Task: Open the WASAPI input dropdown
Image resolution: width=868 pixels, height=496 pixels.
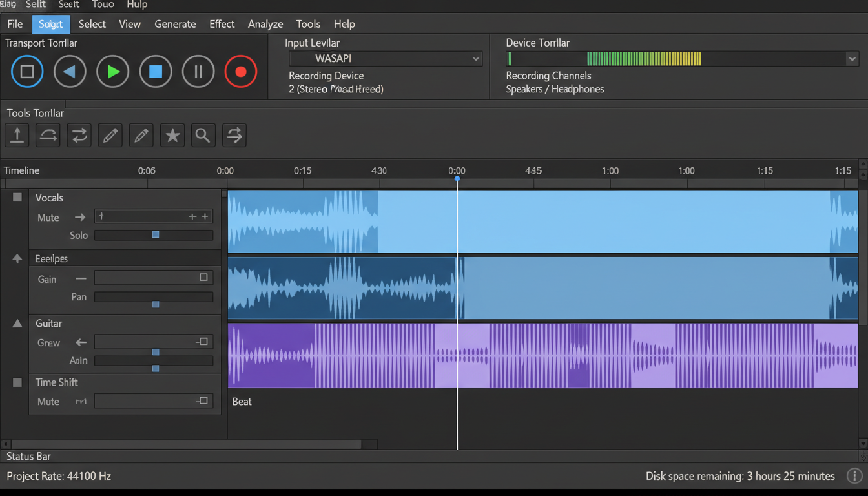Action: point(476,58)
